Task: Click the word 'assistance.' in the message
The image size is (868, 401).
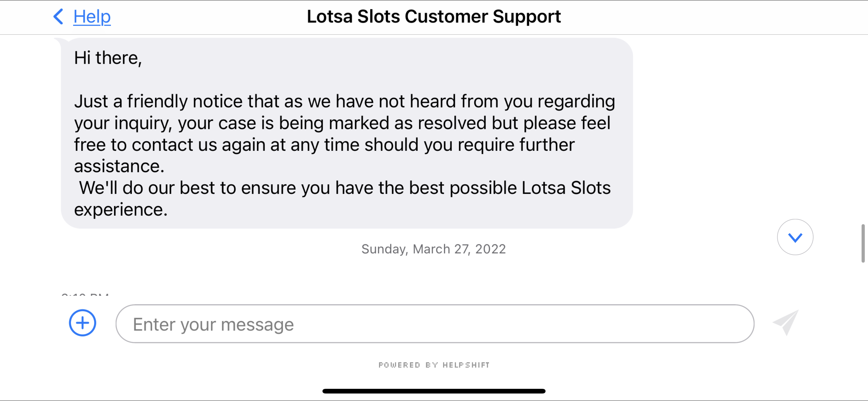Action: point(119,166)
